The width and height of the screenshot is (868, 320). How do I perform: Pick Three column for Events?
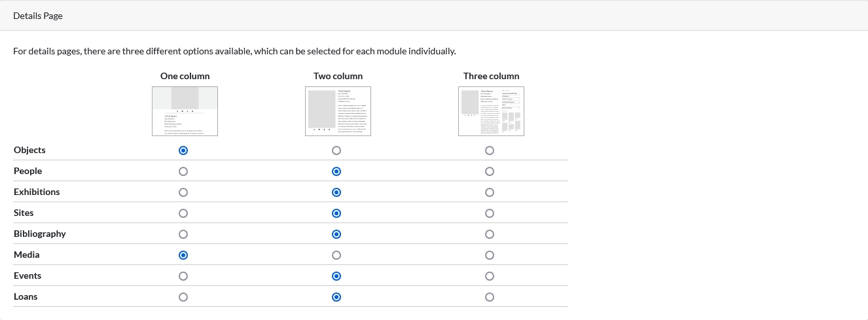490,276
